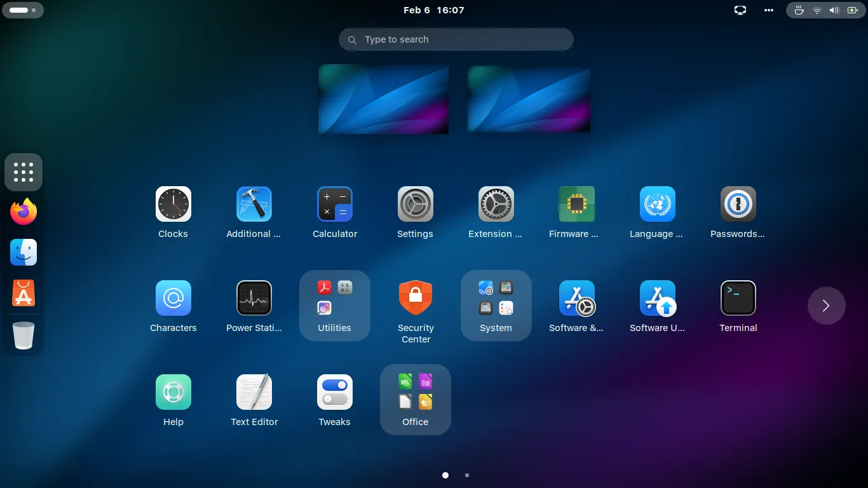Click the Wi-Fi status indicator
Viewport: 868px width, 488px height.
pos(817,10)
